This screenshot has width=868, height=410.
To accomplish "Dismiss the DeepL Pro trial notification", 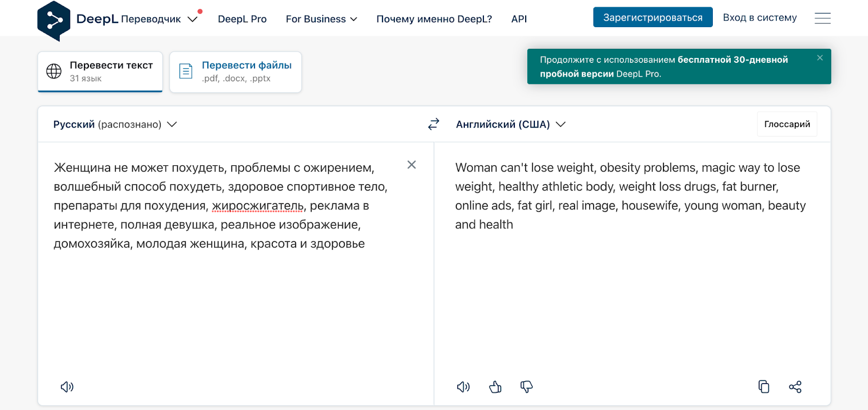I will [x=820, y=57].
